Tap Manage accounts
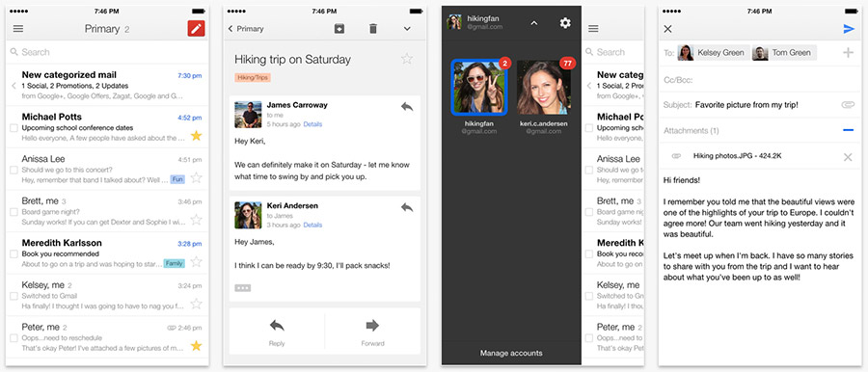This screenshot has height=372, width=868. 511,353
